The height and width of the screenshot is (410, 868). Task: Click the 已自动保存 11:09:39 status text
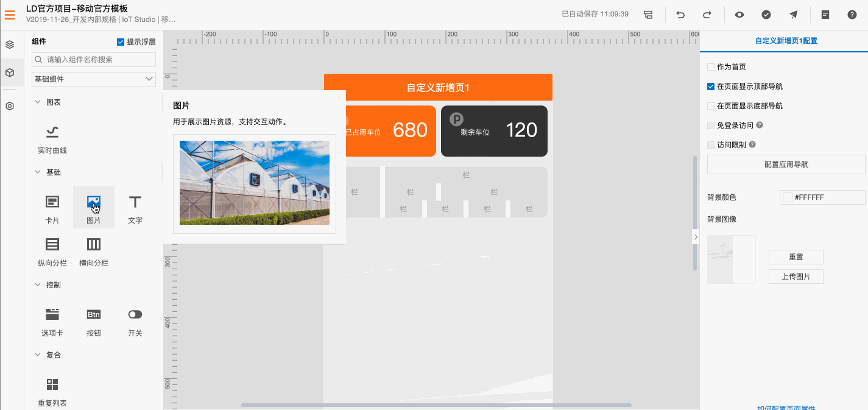595,13
